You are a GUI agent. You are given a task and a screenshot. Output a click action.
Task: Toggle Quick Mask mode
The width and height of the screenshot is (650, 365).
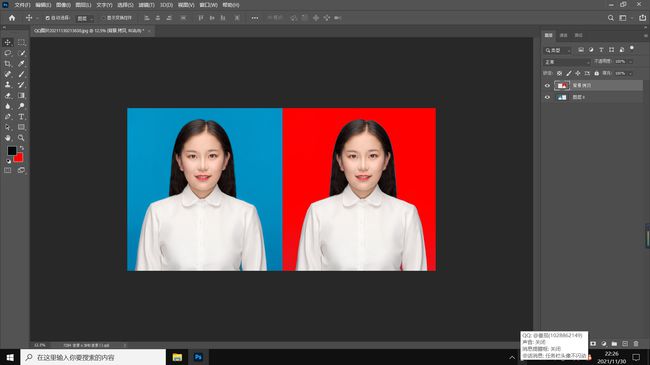point(7,170)
